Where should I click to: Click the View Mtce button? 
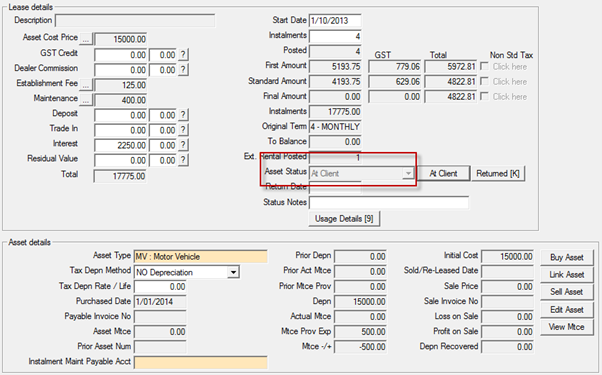tap(567, 327)
